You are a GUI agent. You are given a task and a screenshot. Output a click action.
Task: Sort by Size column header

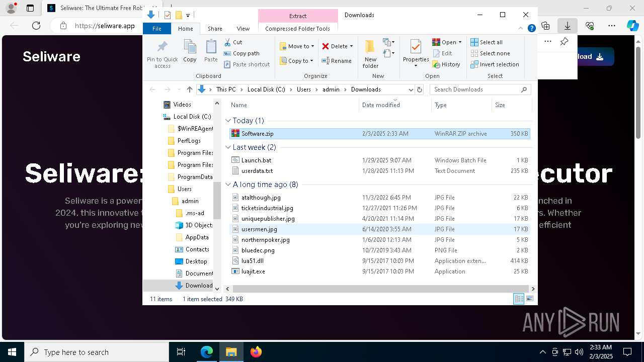[500, 105]
